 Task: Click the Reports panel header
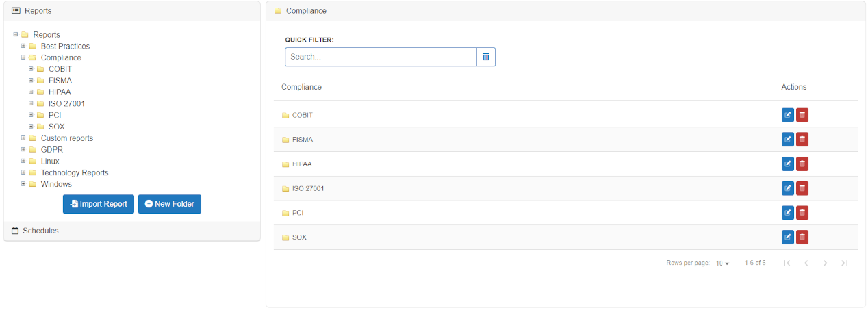pyautogui.click(x=132, y=11)
